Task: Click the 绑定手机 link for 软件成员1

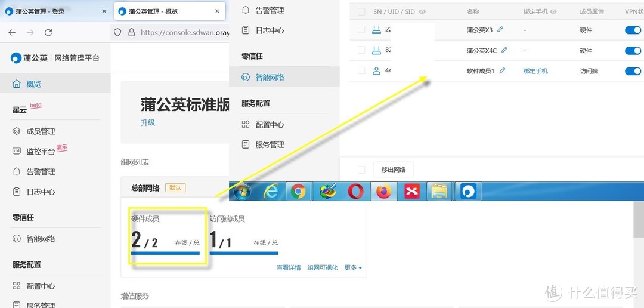Action: pos(535,71)
